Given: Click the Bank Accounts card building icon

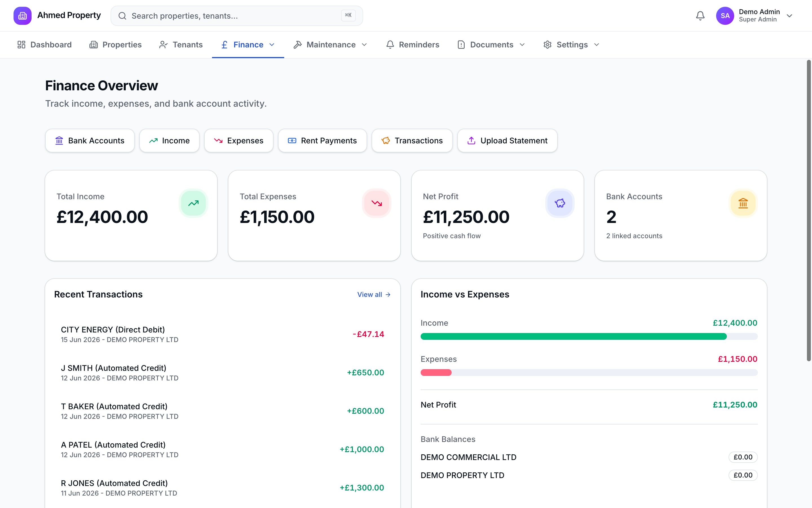Looking at the screenshot, I should (x=743, y=203).
